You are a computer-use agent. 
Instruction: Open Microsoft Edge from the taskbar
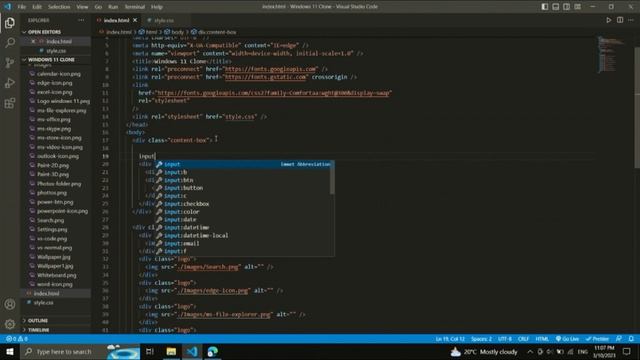point(213,352)
